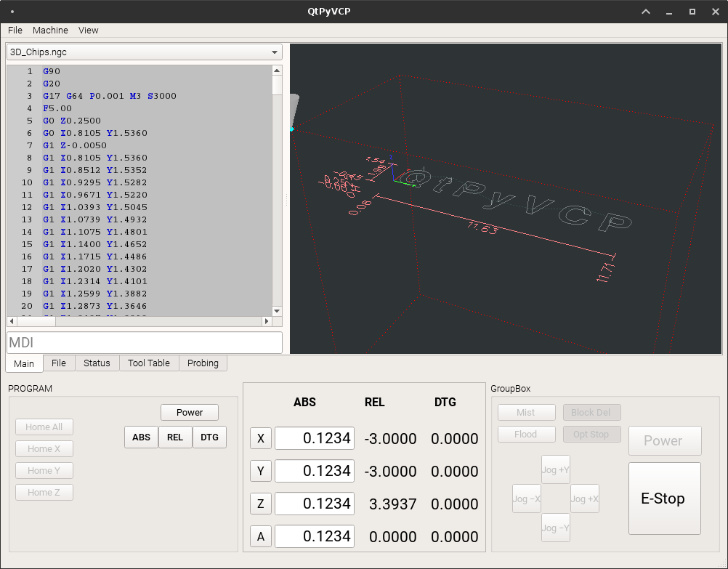The height and width of the screenshot is (569, 728).
Task: Click the Home X button
Action: [44, 448]
